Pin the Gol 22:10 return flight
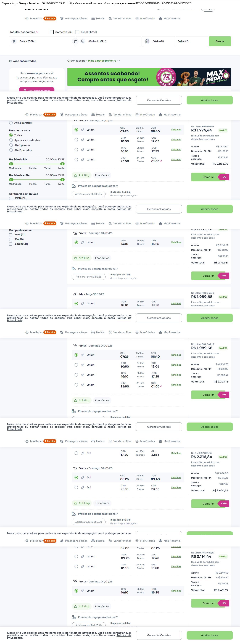Viewport: 240px width, 644px height. pos(83,487)
